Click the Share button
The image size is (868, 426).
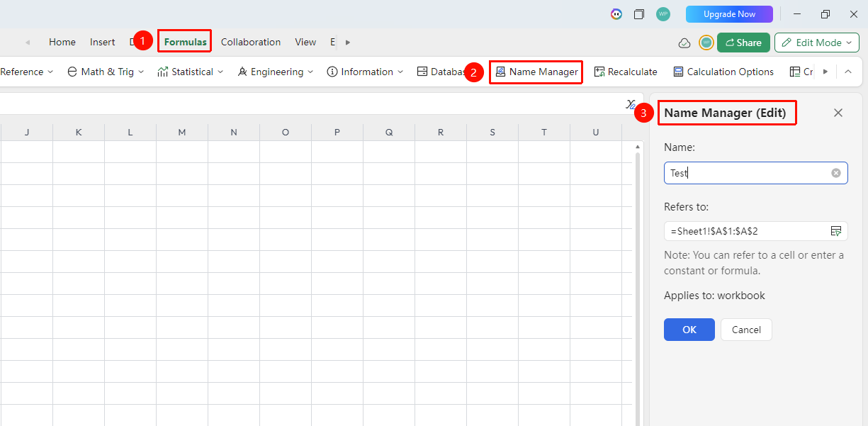click(x=743, y=43)
